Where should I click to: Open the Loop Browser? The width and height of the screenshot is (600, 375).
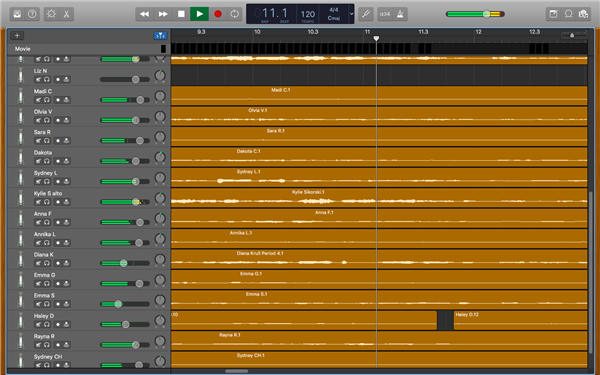point(569,14)
